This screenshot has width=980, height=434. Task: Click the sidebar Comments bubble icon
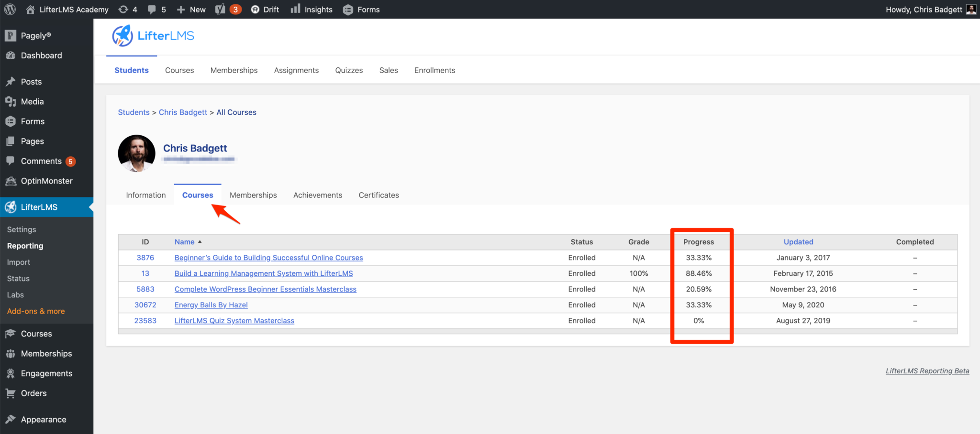click(11, 161)
